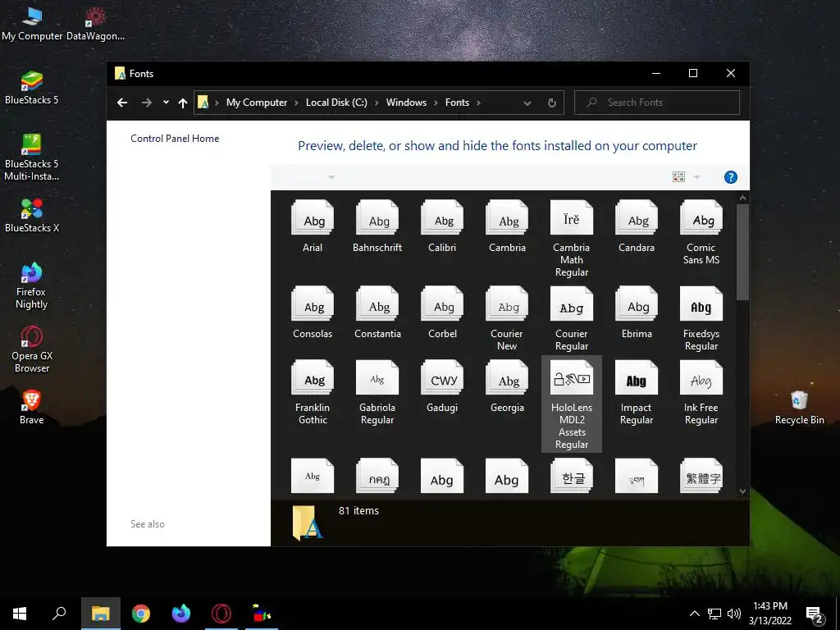The height and width of the screenshot is (630, 840).
Task: Select the Comic Sans MS font
Action: click(701, 217)
